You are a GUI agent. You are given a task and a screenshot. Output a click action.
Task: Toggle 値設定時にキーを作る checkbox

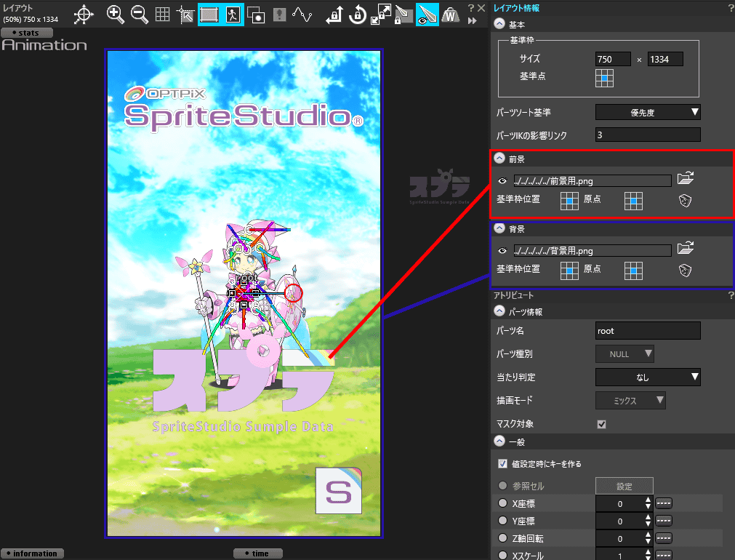click(x=502, y=463)
